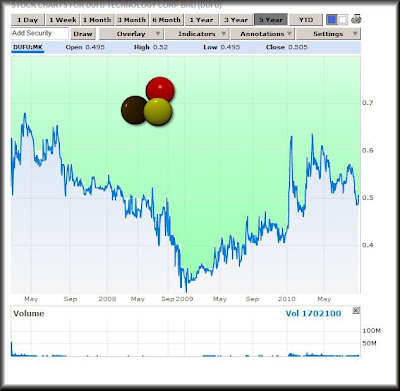The width and height of the screenshot is (400, 391).
Task: Open the Settings dropdown
Action: pyautogui.click(x=328, y=34)
